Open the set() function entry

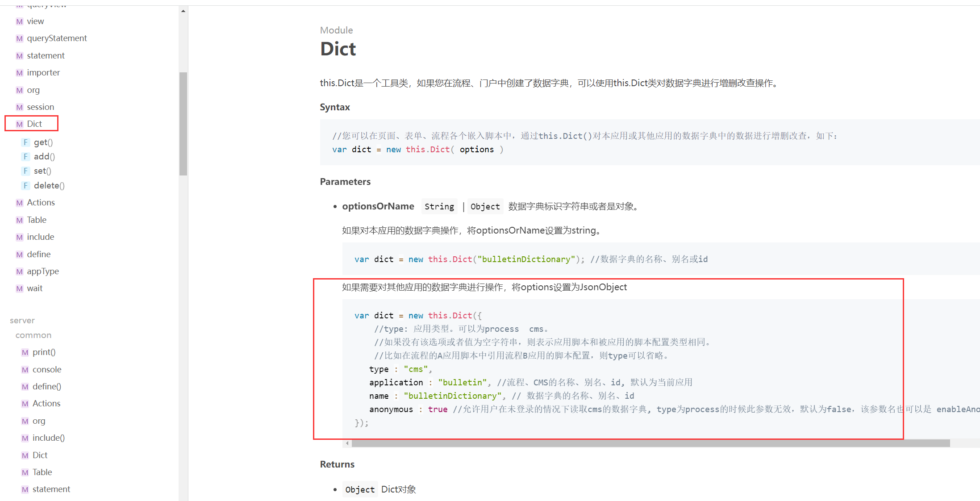(42, 171)
